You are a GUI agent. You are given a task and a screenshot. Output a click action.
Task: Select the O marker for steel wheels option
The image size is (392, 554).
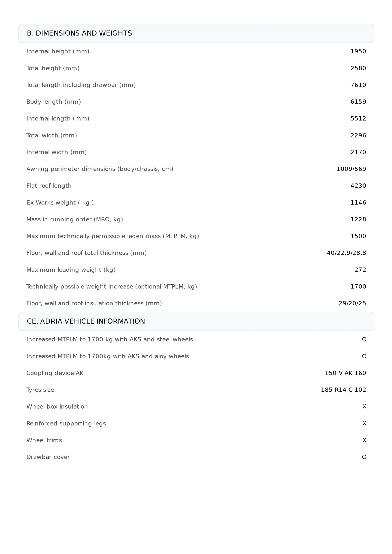click(x=364, y=340)
